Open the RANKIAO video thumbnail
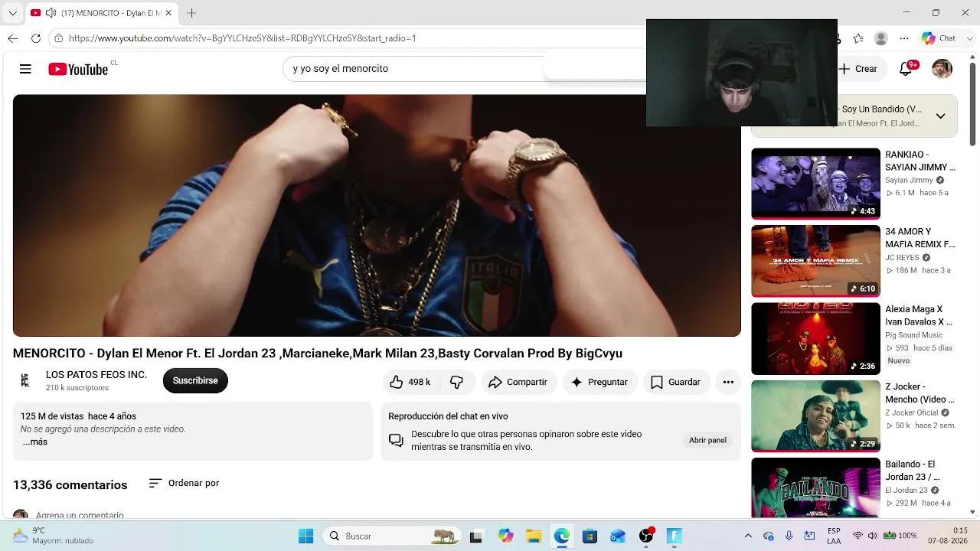This screenshot has width=980, height=551. 815,184
